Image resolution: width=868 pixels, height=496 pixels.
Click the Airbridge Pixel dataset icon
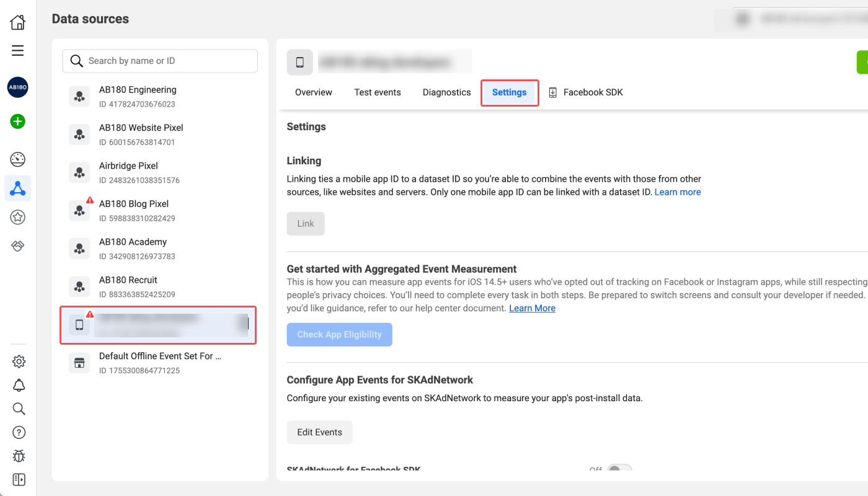click(x=79, y=172)
